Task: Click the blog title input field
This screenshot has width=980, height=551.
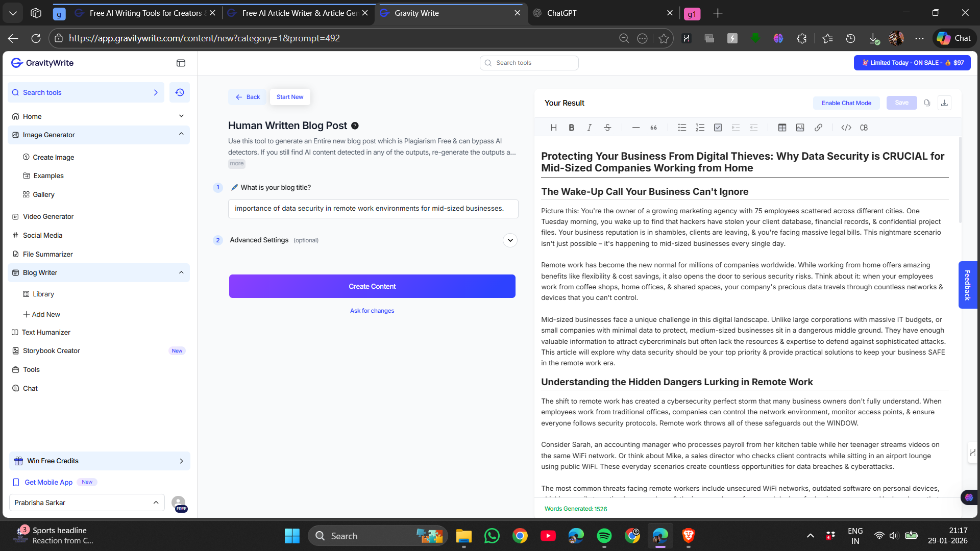Action: click(373, 209)
